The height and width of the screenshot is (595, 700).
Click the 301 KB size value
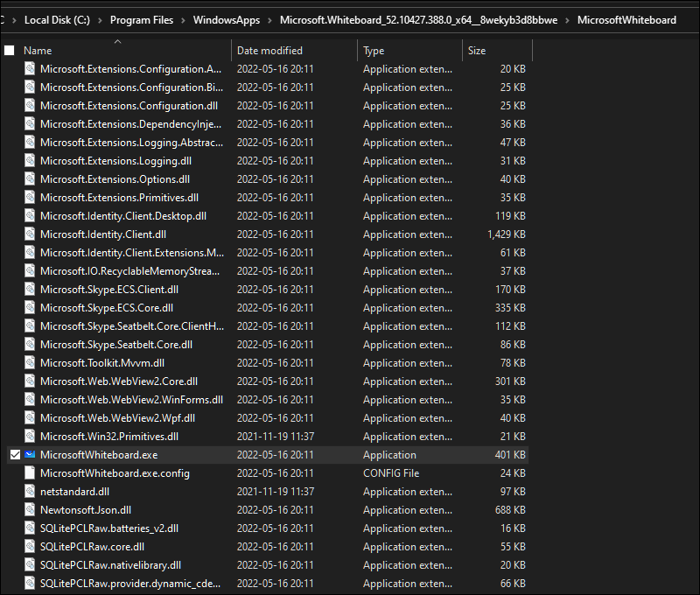(510, 381)
